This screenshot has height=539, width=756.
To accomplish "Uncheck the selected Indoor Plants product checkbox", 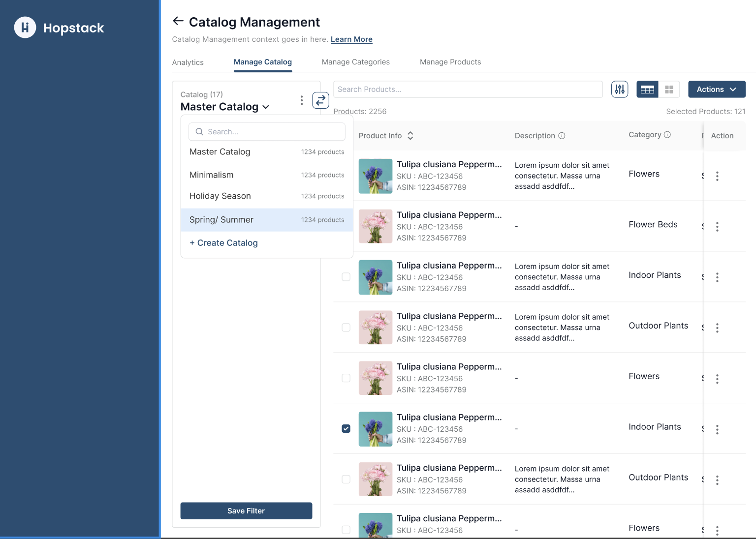I will coord(346,429).
